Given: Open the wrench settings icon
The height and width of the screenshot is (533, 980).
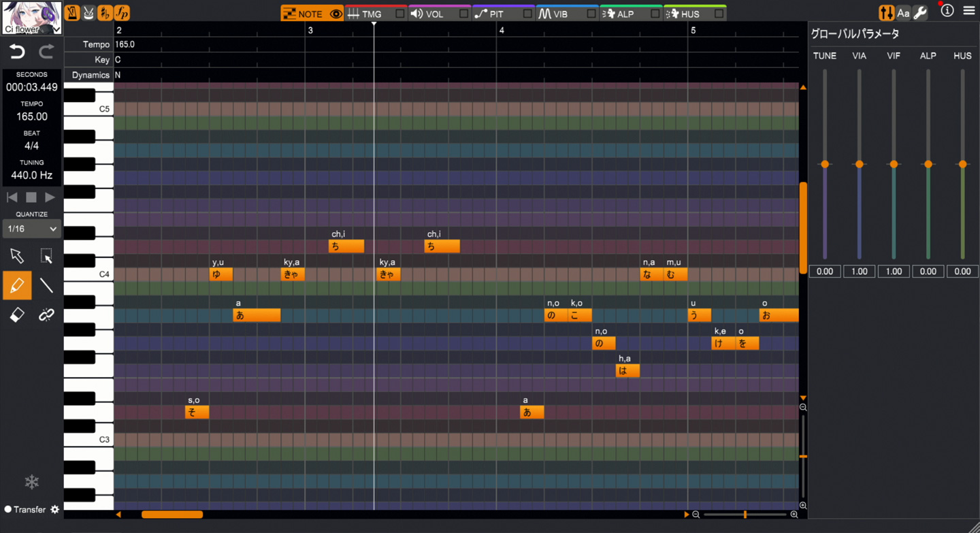Looking at the screenshot, I should click(920, 13).
